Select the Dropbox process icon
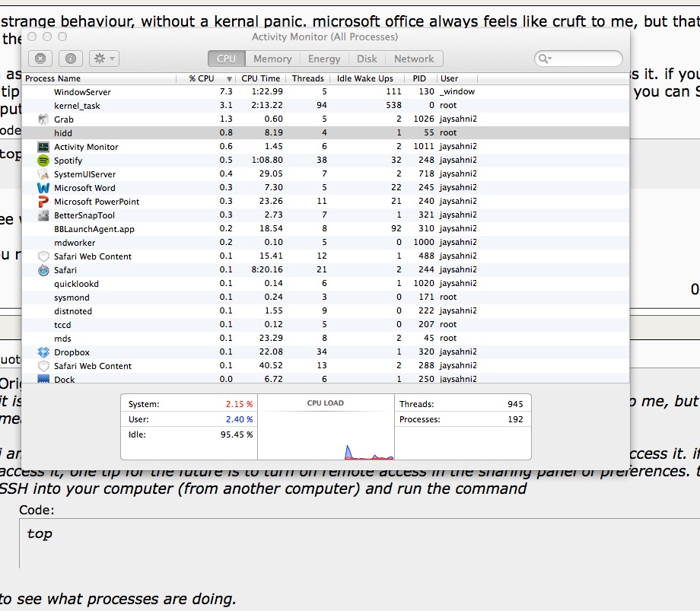 (x=43, y=352)
